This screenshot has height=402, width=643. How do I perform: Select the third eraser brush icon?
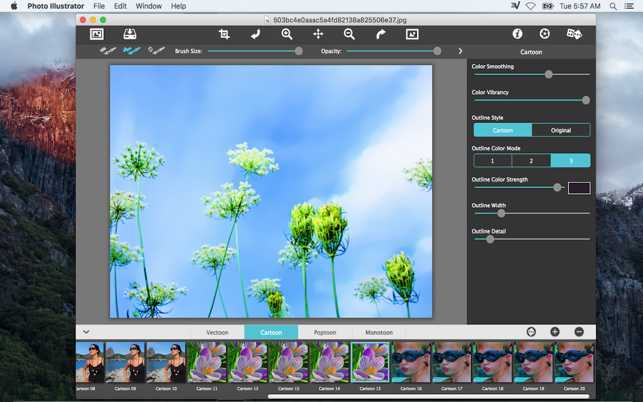156,50
